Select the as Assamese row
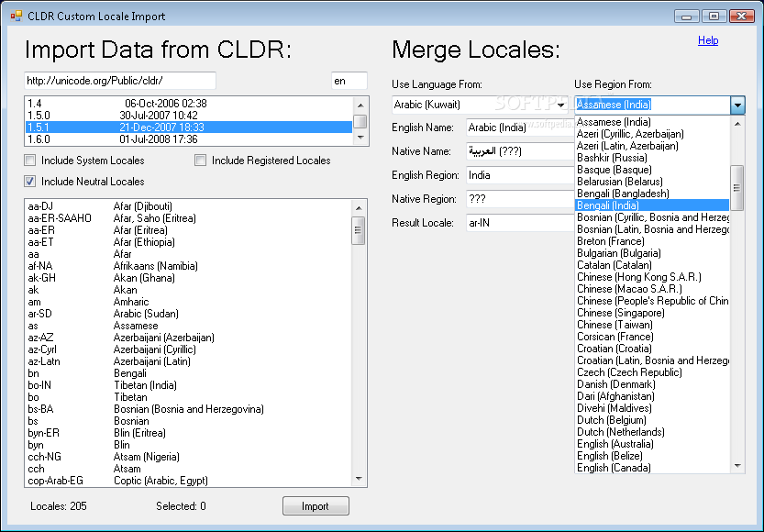The image size is (764, 532). [x=189, y=326]
